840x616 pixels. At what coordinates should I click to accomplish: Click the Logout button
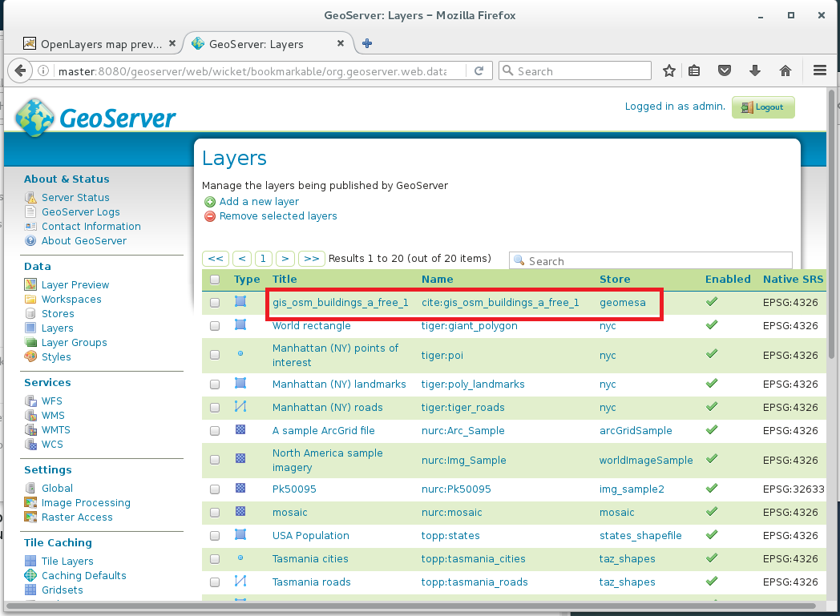point(763,107)
